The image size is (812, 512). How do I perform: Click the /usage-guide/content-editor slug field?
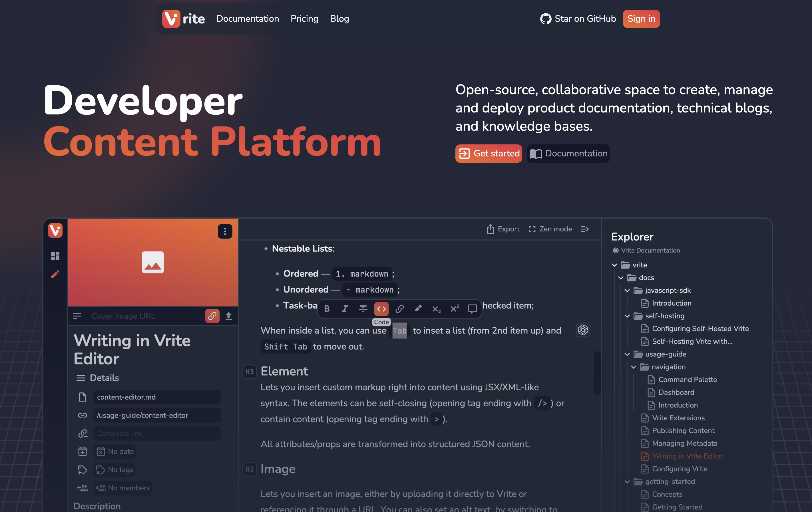pos(157,415)
